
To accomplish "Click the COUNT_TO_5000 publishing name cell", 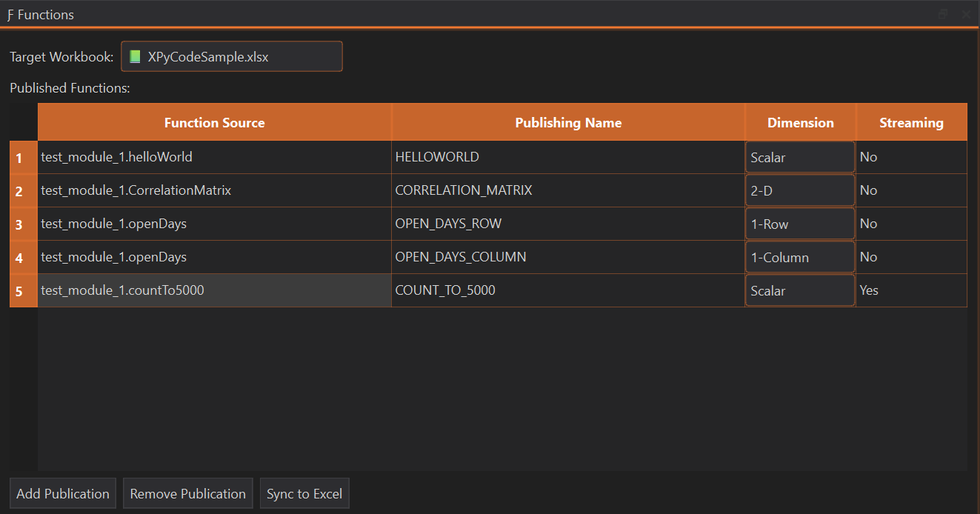I will pyautogui.click(x=568, y=290).
